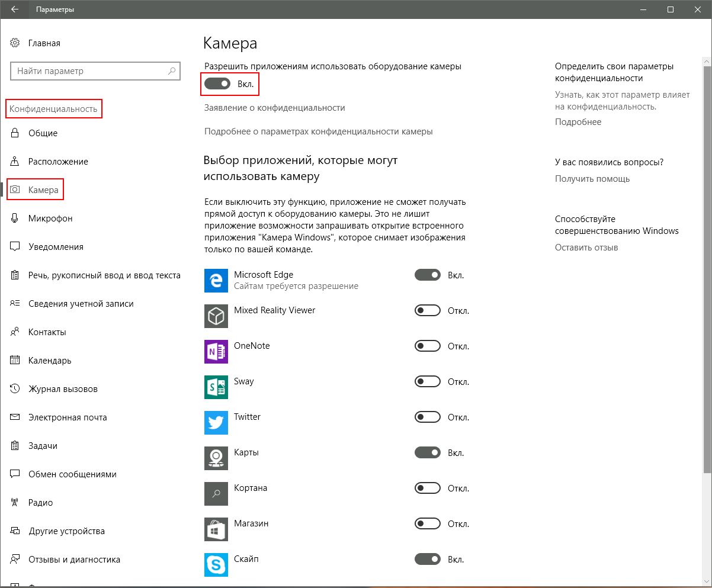Click the contacts icon beside Контакты
The width and height of the screenshot is (712, 588).
click(x=15, y=332)
